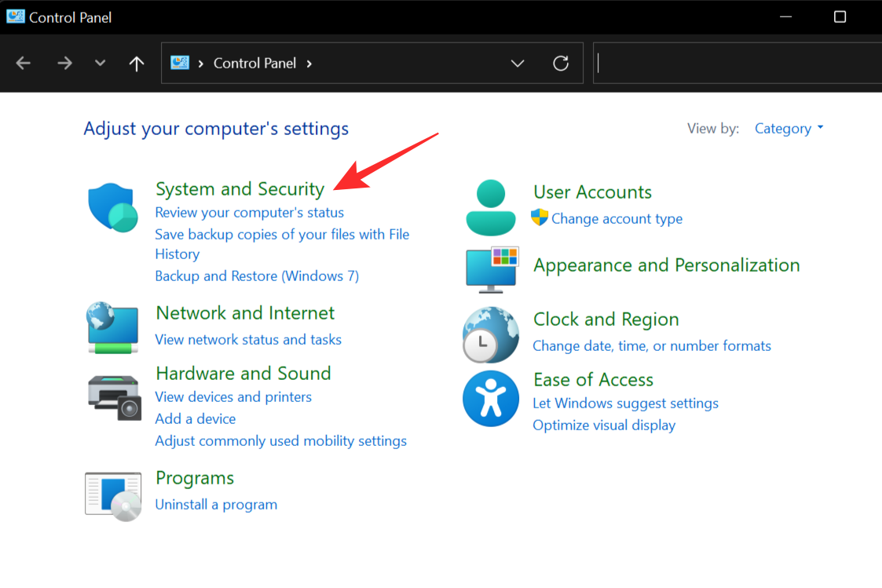Viewport: 882px width, 588px height.
Task: Open Backup and Restore (Windows 7)
Action: 257,276
